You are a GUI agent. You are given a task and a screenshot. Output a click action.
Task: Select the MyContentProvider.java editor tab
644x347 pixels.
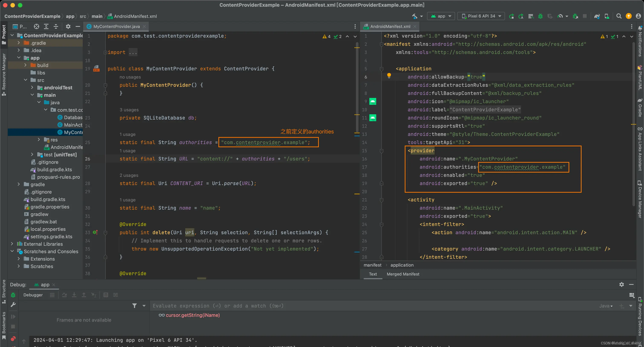[116, 26]
